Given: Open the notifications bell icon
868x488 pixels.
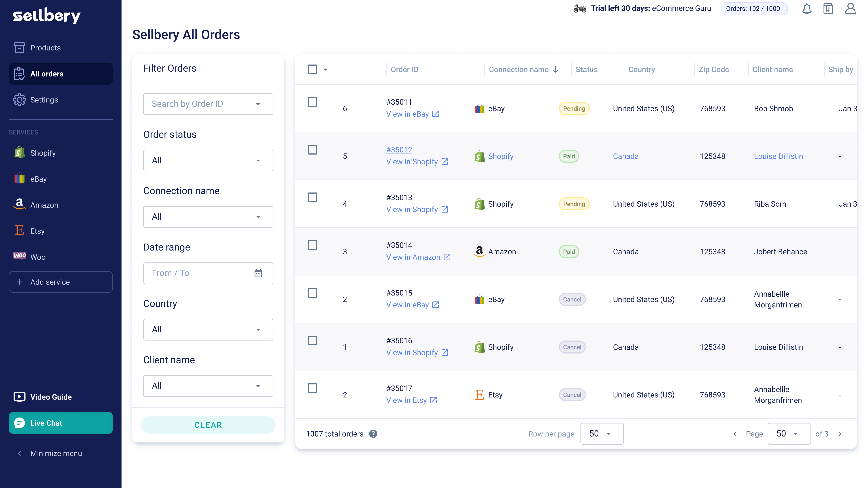Looking at the screenshot, I should coord(807,9).
